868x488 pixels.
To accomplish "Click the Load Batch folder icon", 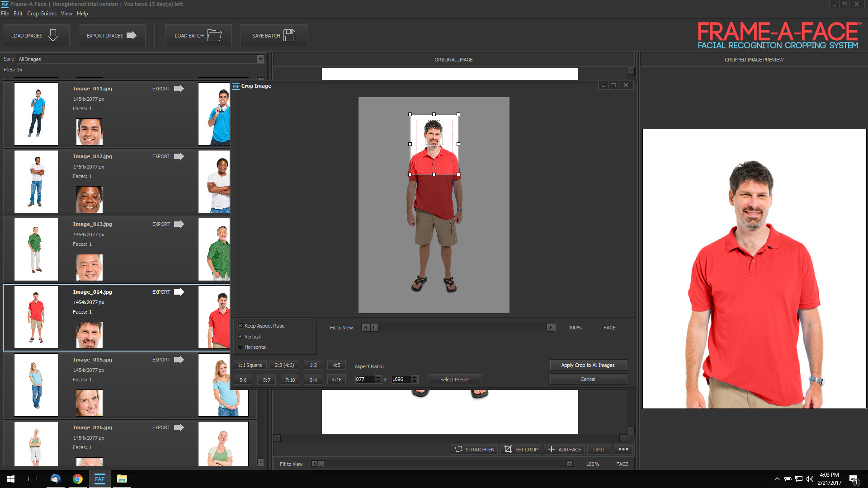I will pos(214,35).
